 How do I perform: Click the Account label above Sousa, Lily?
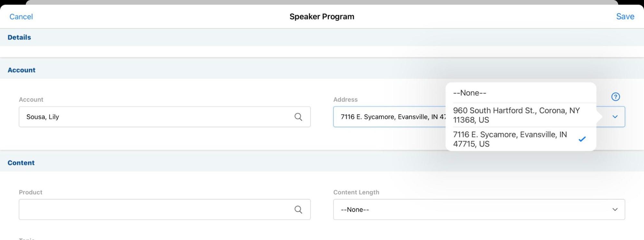pos(31,100)
